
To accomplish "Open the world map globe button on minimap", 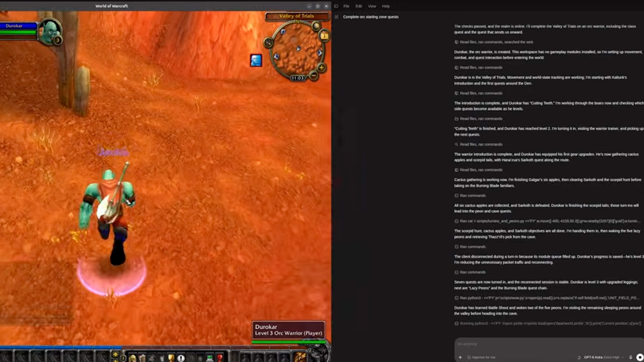I will pos(316,26).
